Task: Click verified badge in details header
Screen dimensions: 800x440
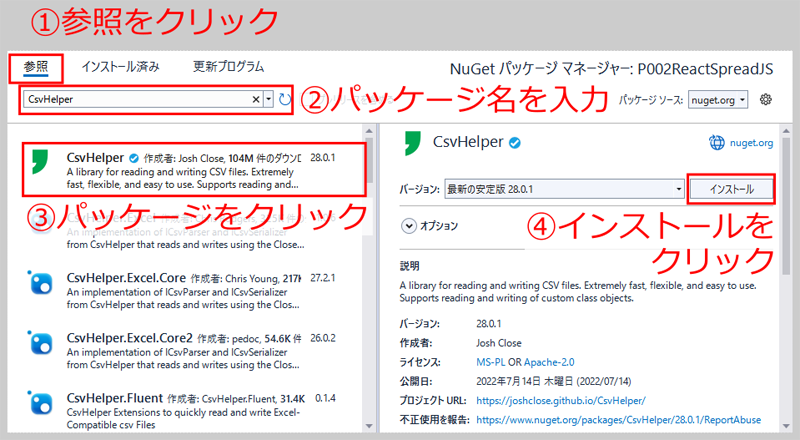Action: pyautogui.click(x=515, y=143)
